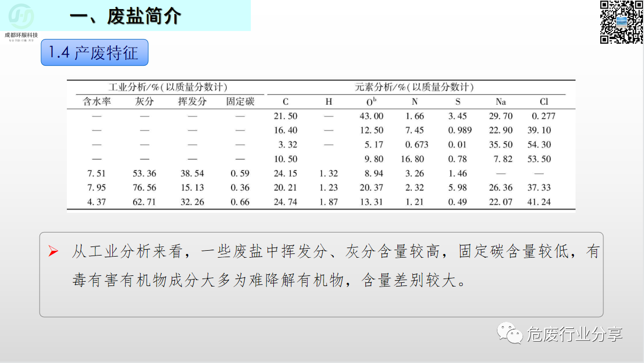The image size is (644, 363).
Task: Select the Na value 7.82
Action: pos(503,159)
